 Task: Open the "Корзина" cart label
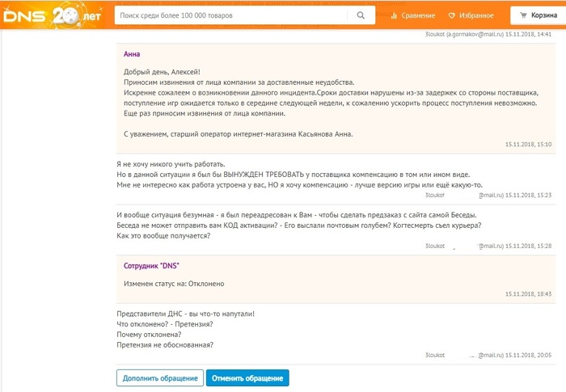[x=544, y=15]
